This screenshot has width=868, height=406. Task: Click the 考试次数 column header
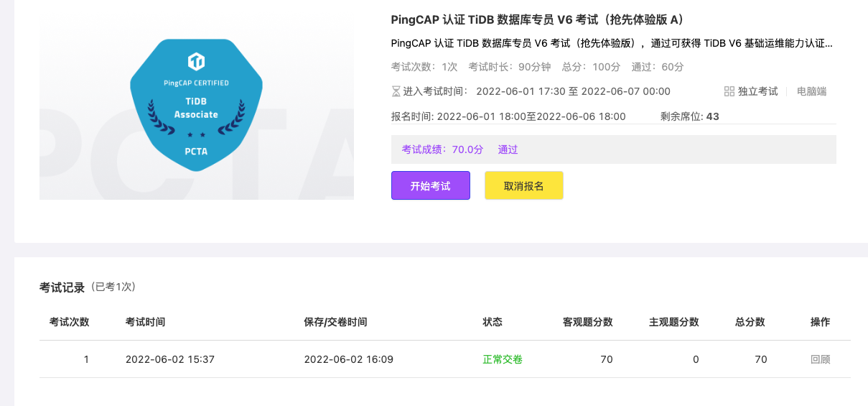[x=69, y=322]
